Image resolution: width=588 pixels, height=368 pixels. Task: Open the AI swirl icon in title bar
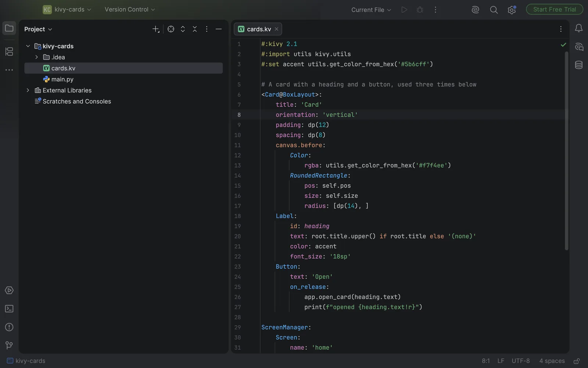coord(476,10)
